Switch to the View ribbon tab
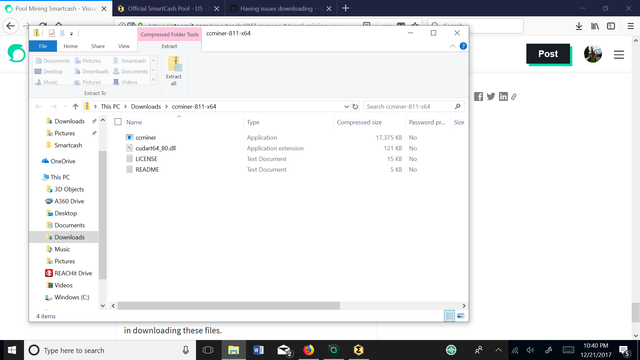This screenshot has width=640, height=360. (x=124, y=46)
